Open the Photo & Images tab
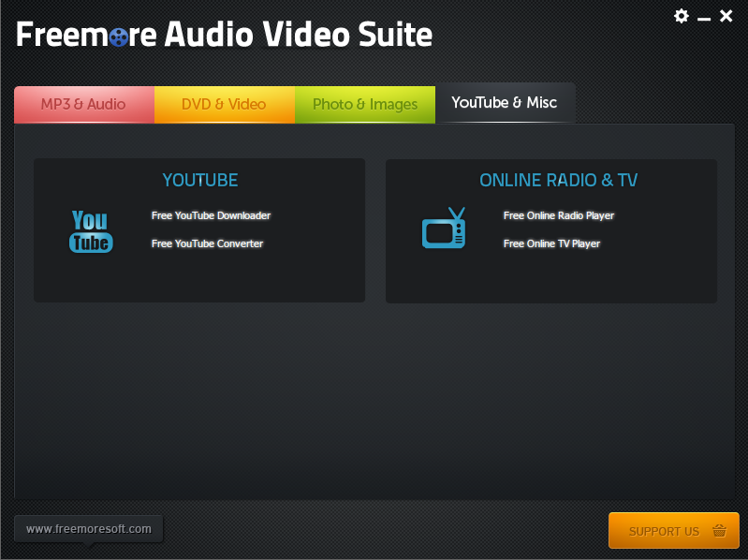The image size is (748, 560). pos(365,105)
